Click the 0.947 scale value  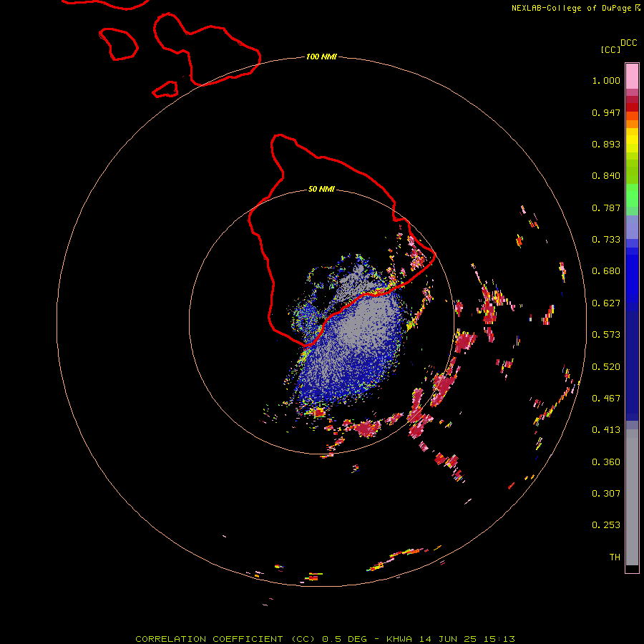coord(606,112)
